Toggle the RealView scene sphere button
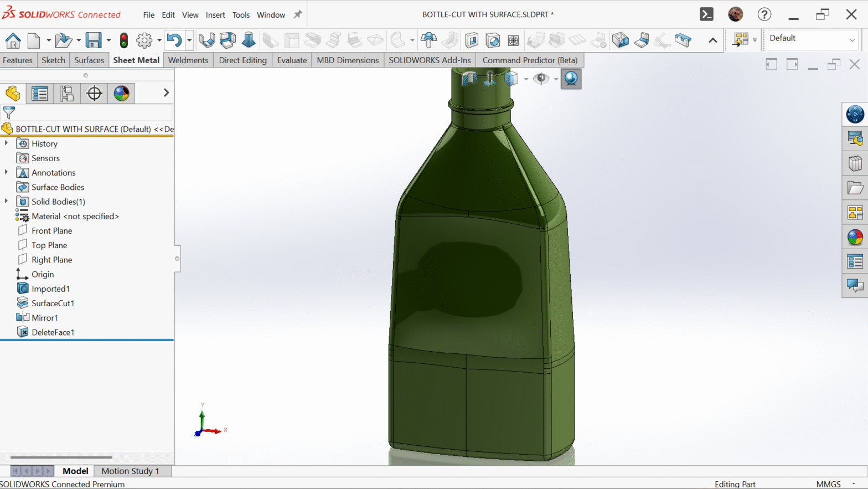Viewport: 868px width, 489px height. coord(571,79)
